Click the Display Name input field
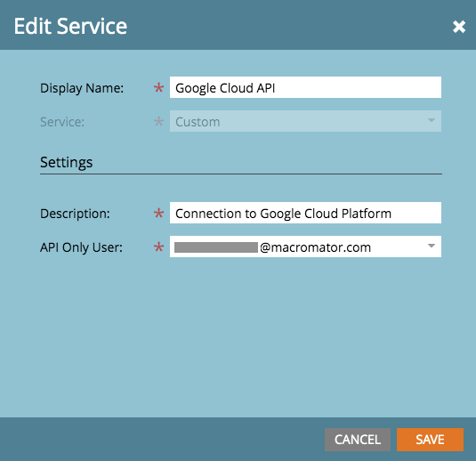 pyautogui.click(x=305, y=87)
